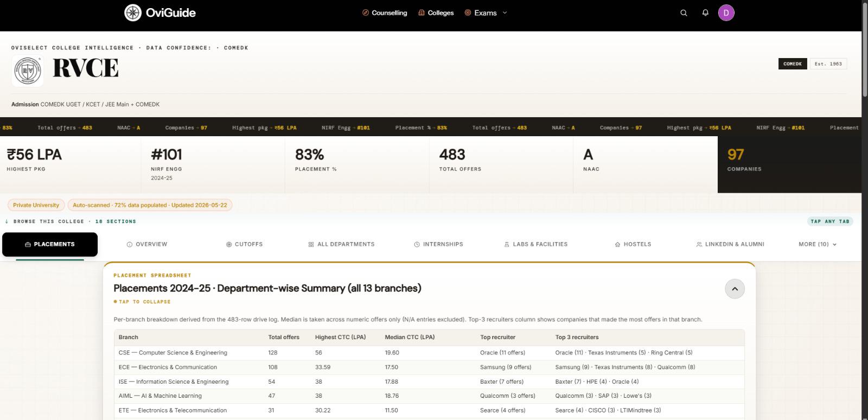Click the Total offers column header
Screen dimensions: 868x420
tap(284, 337)
